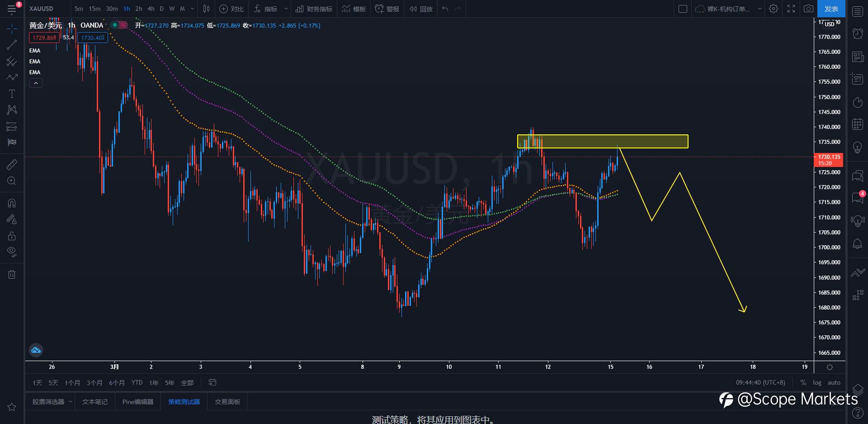This screenshot has height=424, width=868.
Task: Toggle lock all drawing tools
Action: 12,236
